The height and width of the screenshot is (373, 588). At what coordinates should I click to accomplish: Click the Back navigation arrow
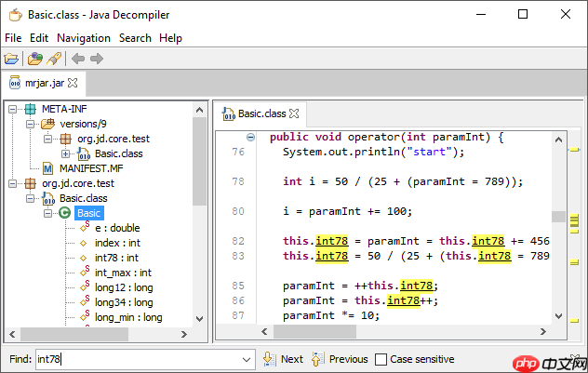click(x=78, y=59)
